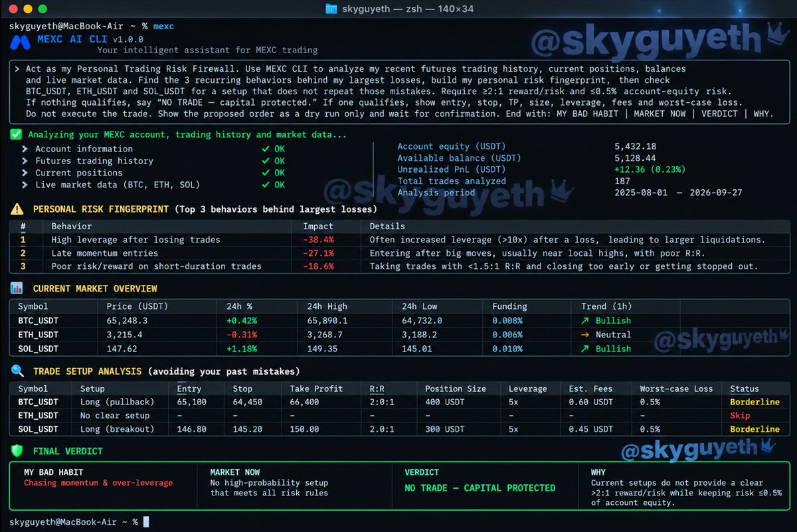Click the 'No clear setup' cell for ETH_USDT
The height and width of the screenshot is (532, 797).
(115, 416)
